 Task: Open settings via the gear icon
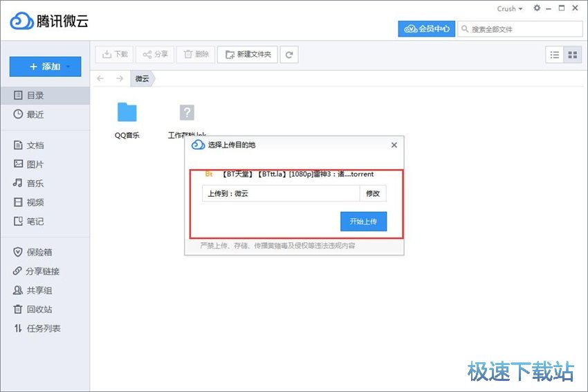(x=537, y=8)
